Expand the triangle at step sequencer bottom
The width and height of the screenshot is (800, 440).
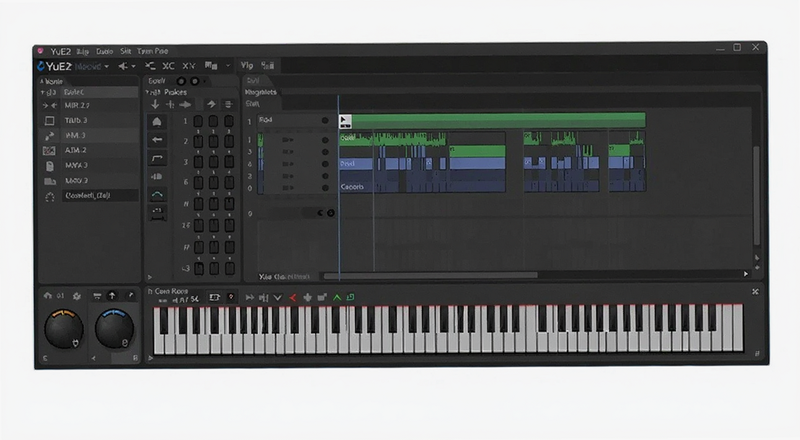tap(149, 277)
